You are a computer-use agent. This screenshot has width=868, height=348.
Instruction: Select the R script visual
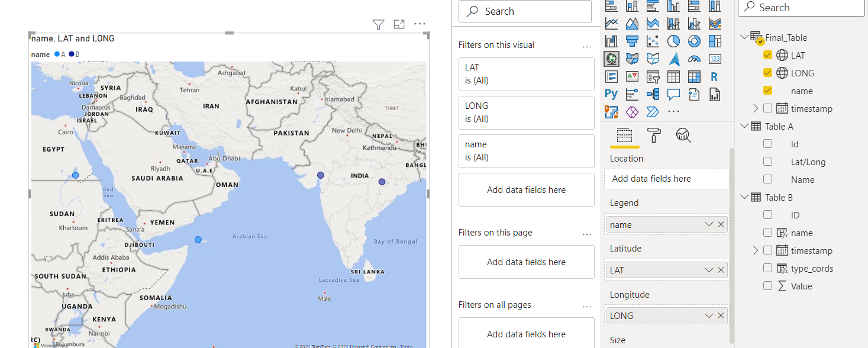pyautogui.click(x=715, y=76)
